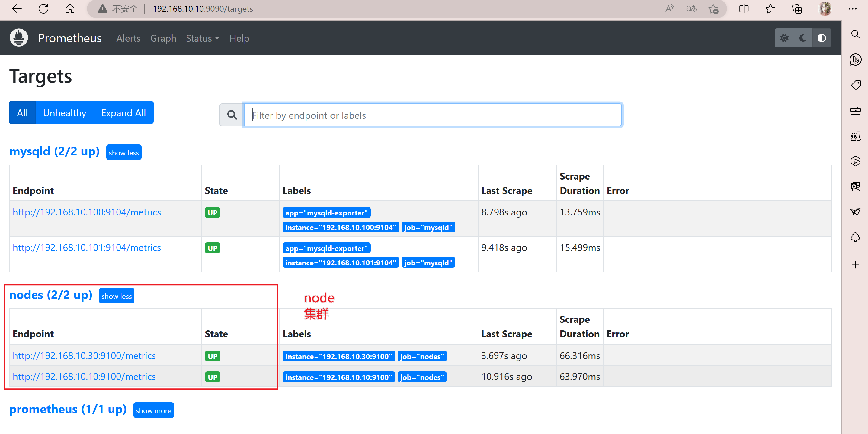The height and width of the screenshot is (434, 868).
Task: Open Microsoft 365 sidebar icon
Action: [855, 161]
